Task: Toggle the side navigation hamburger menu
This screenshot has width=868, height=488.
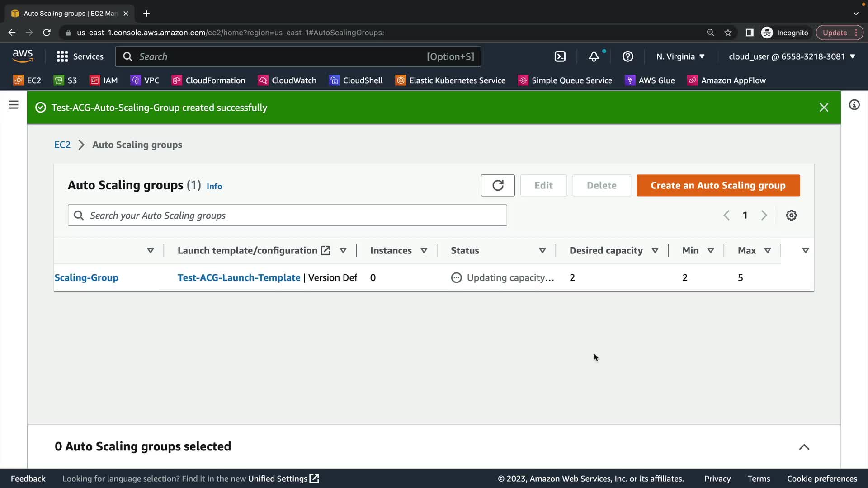Action: click(x=14, y=105)
